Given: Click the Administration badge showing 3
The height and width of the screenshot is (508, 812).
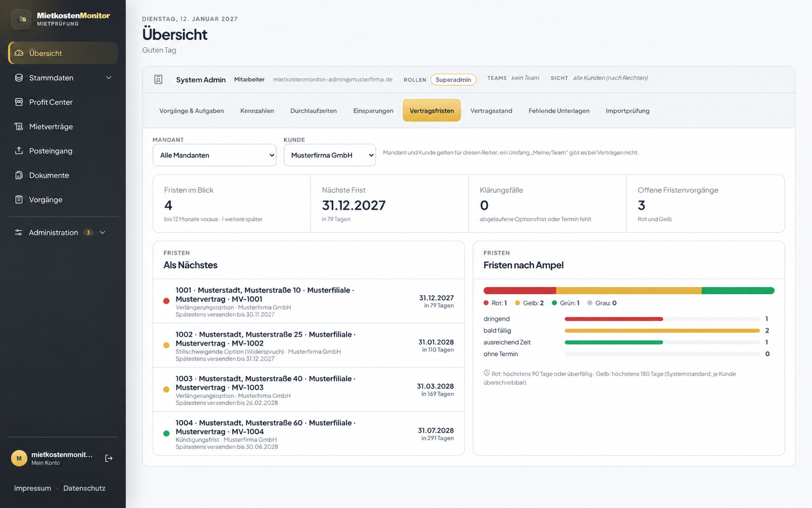Looking at the screenshot, I should tap(89, 232).
